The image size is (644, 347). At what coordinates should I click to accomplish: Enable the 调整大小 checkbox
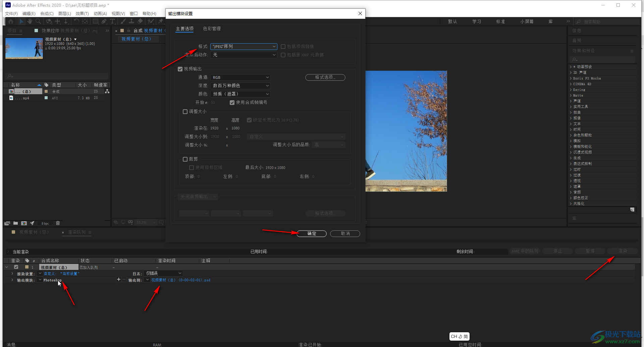click(x=185, y=112)
